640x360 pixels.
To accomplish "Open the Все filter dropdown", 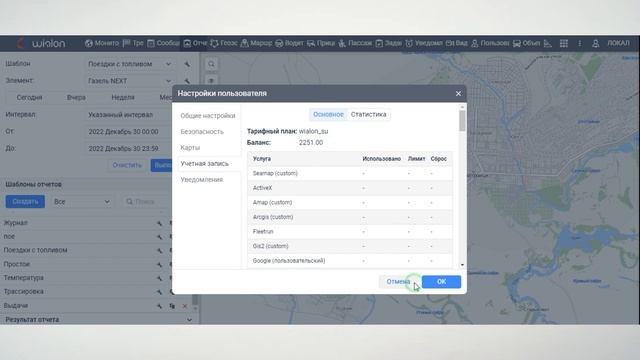I will pos(82,202).
